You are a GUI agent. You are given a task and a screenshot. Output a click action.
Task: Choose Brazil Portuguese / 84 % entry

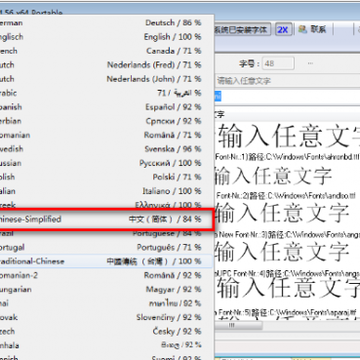click(106, 234)
